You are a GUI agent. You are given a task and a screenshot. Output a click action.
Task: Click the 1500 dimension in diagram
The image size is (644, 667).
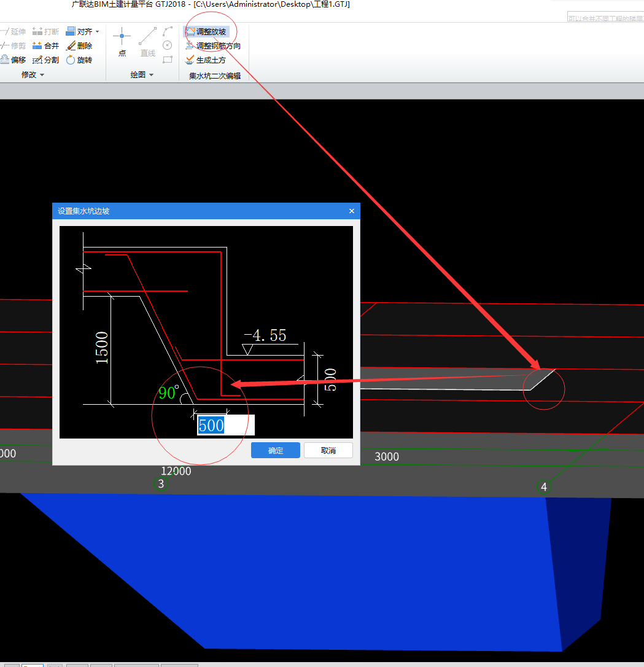pos(101,348)
